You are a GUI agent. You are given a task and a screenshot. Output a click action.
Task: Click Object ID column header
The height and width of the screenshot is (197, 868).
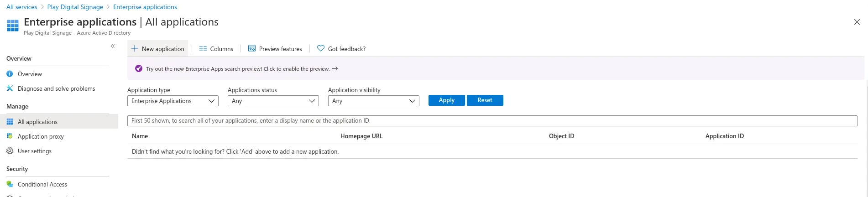tap(561, 136)
